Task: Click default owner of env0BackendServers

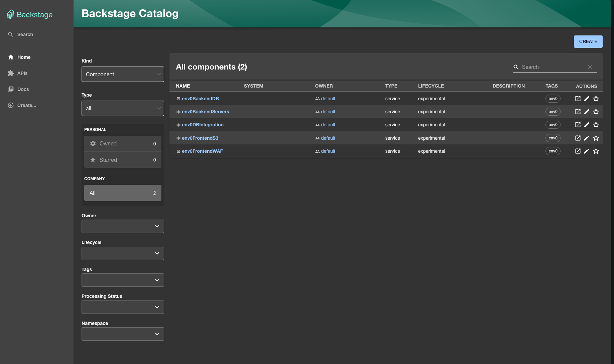Action: [x=328, y=112]
